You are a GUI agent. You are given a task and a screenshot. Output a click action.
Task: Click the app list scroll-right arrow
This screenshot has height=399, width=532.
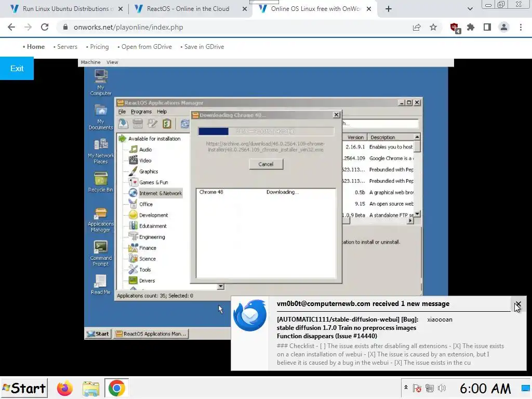410,220
